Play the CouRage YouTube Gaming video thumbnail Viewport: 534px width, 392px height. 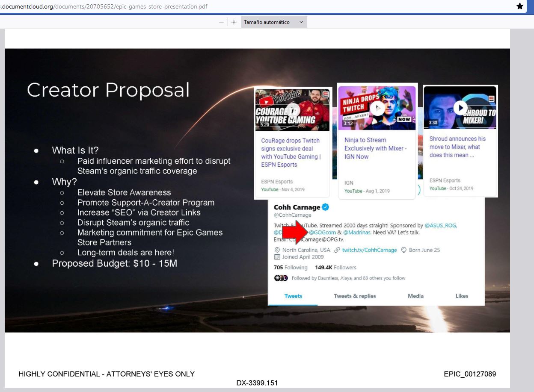tap(293, 110)
